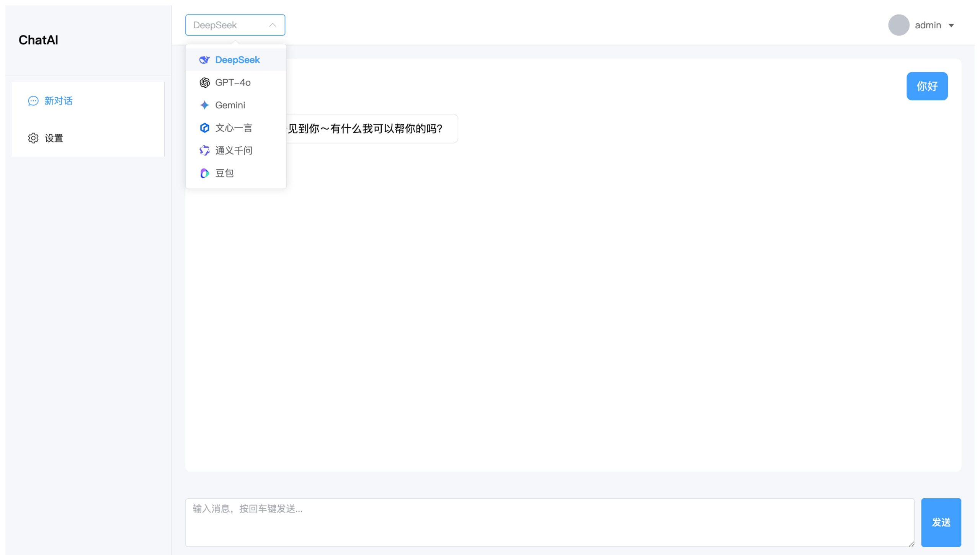Click the 通义千问 logo icon
Viewport: 980px width, 555px height.
coord(204,151)
